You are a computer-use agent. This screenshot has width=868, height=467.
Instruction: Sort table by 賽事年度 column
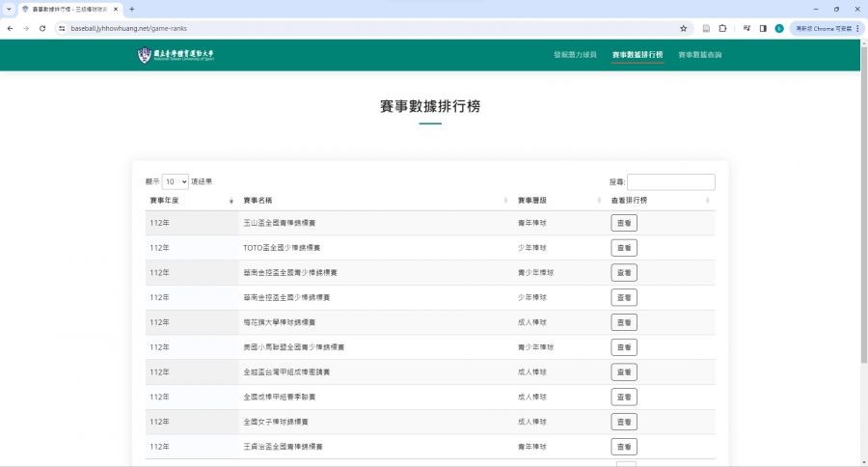[189, 200]
